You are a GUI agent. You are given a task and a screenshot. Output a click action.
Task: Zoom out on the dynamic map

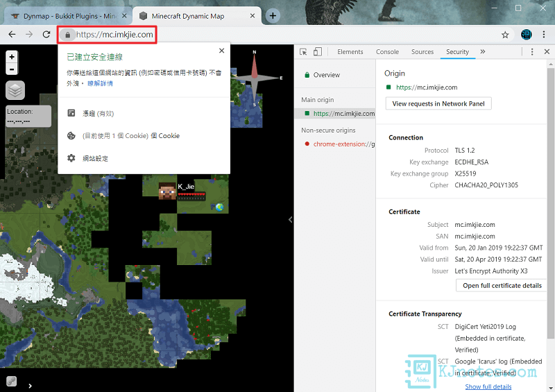point(12,69)
